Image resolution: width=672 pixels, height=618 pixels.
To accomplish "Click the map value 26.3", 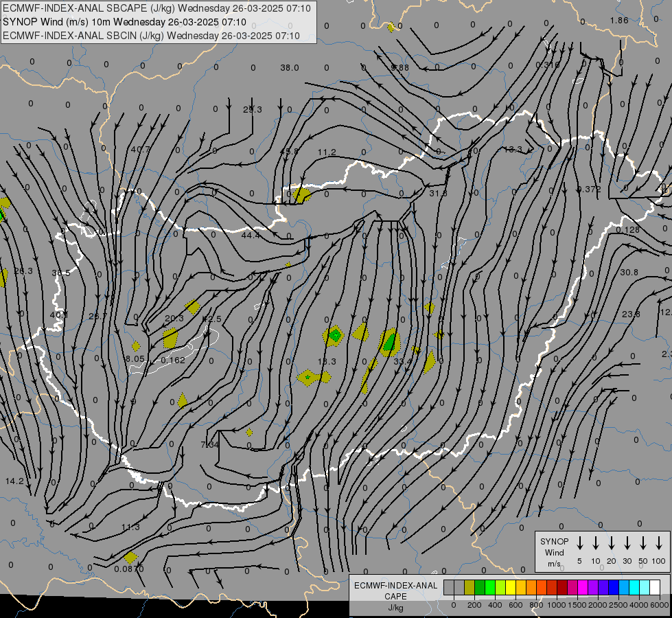I will coord(23,271).
